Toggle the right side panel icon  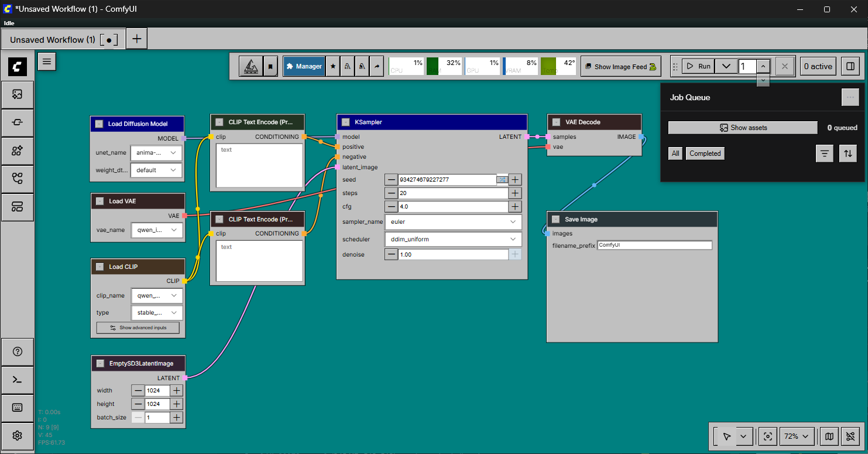(x=849, y=66)
